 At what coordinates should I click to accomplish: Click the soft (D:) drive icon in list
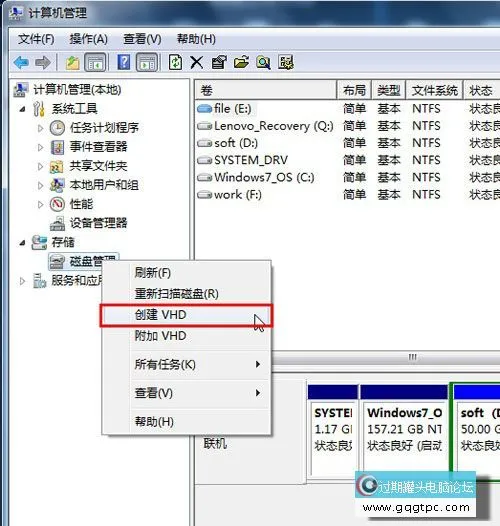point(204,143)
